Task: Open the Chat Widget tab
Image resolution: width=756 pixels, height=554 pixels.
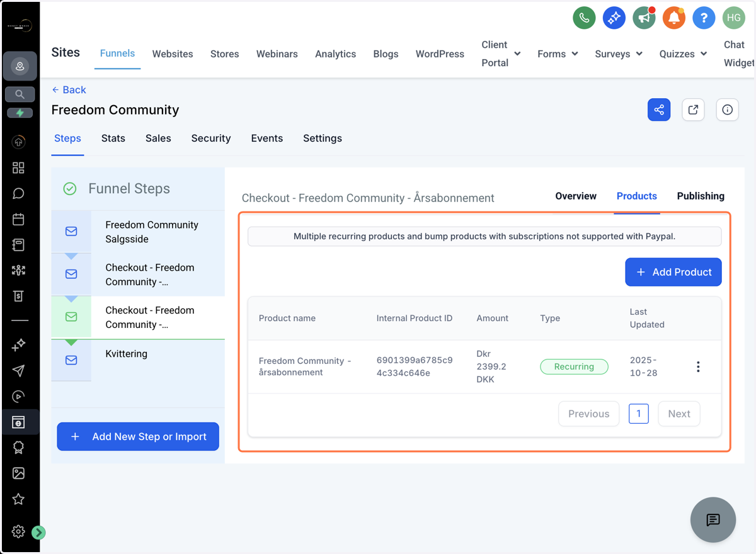Action: [738, 54]
